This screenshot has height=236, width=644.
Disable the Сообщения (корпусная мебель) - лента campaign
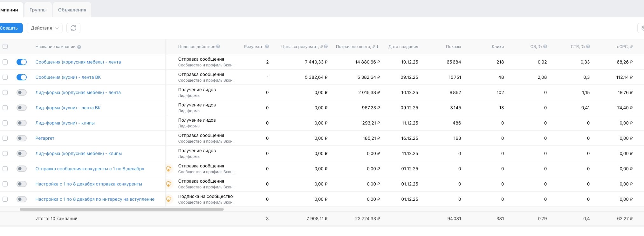point(22,62)
